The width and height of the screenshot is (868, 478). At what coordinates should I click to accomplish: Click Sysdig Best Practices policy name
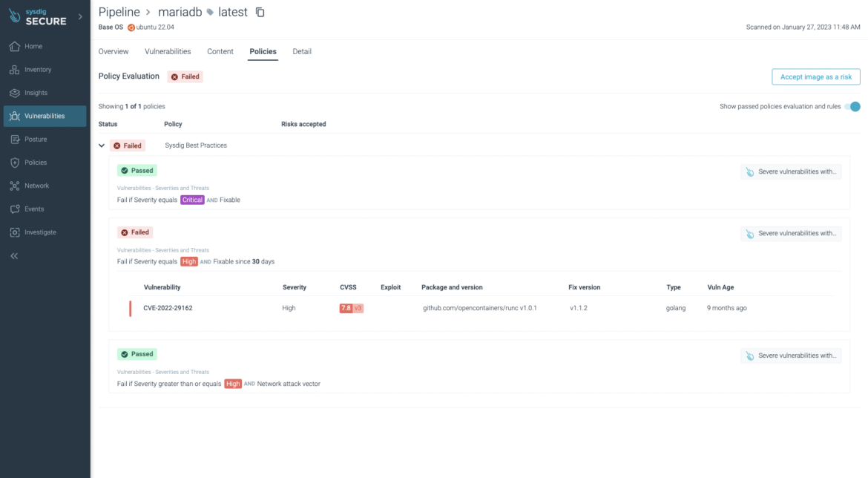coord(196,145)
